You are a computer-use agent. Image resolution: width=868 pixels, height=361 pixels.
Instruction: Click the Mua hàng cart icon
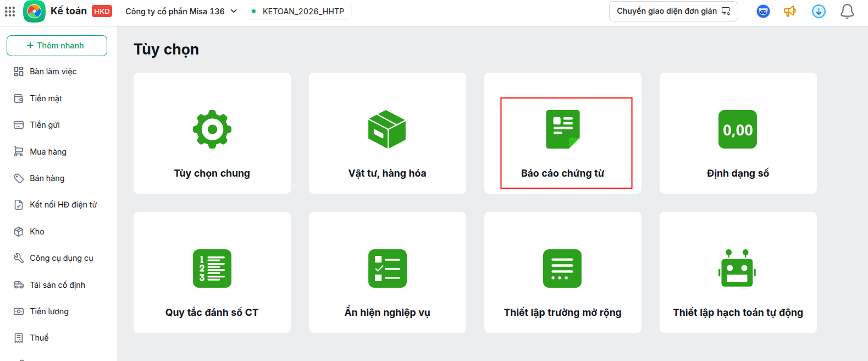click(x=19, y=151)
